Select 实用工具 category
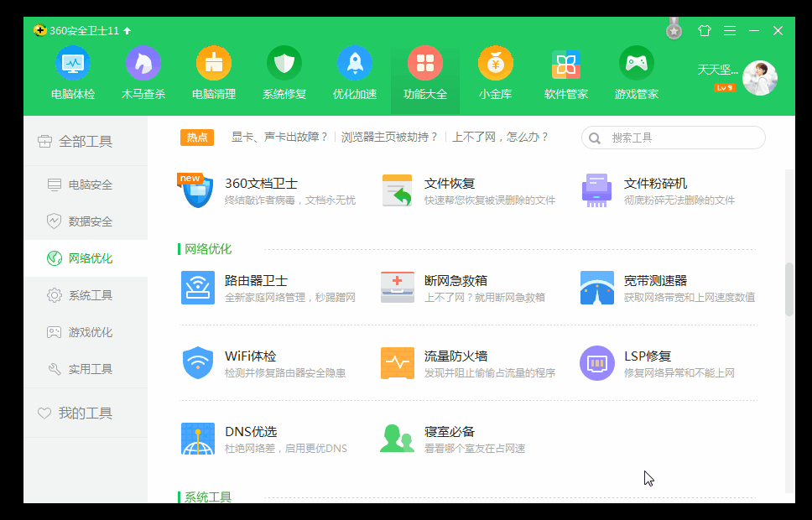 point(86,369)
